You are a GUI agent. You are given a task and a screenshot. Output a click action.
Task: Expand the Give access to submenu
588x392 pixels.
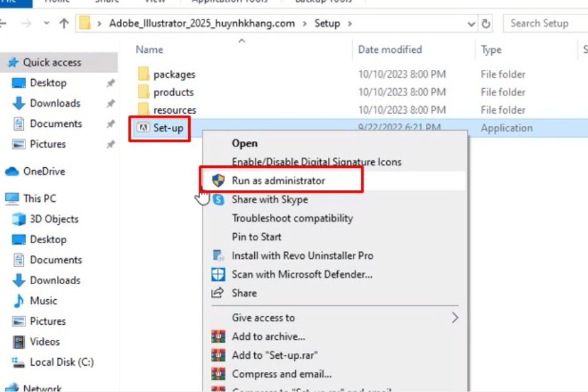(x=455, y=318)
